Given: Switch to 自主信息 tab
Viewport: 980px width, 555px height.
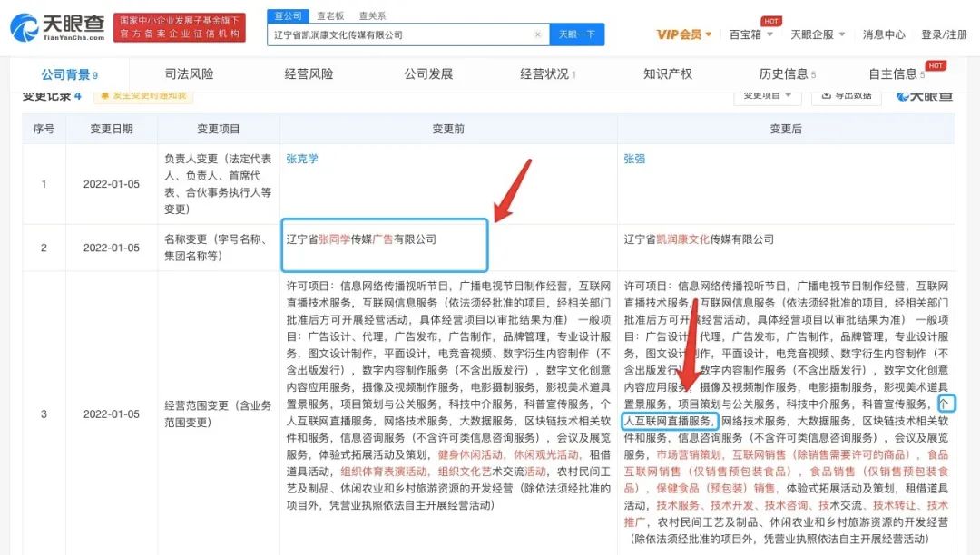Looking at the screenshot, I should click(x=897, y=73).
